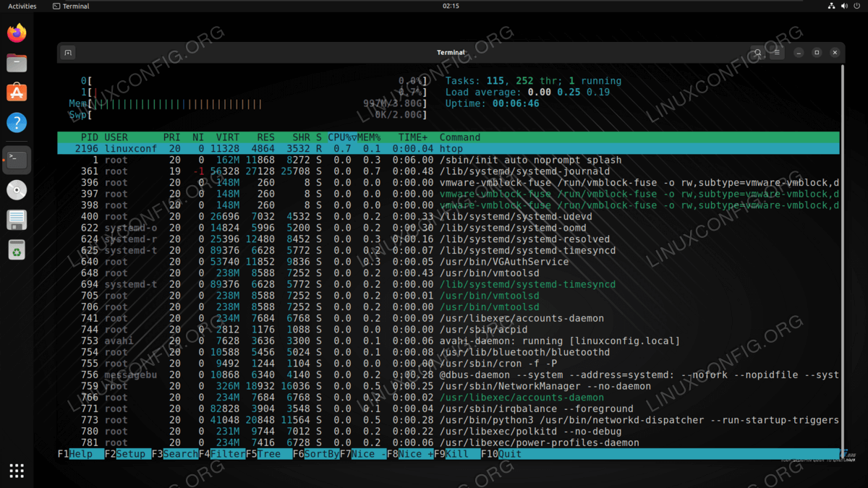Select the /usr/sbin/acpid process row

pos(448,330)
